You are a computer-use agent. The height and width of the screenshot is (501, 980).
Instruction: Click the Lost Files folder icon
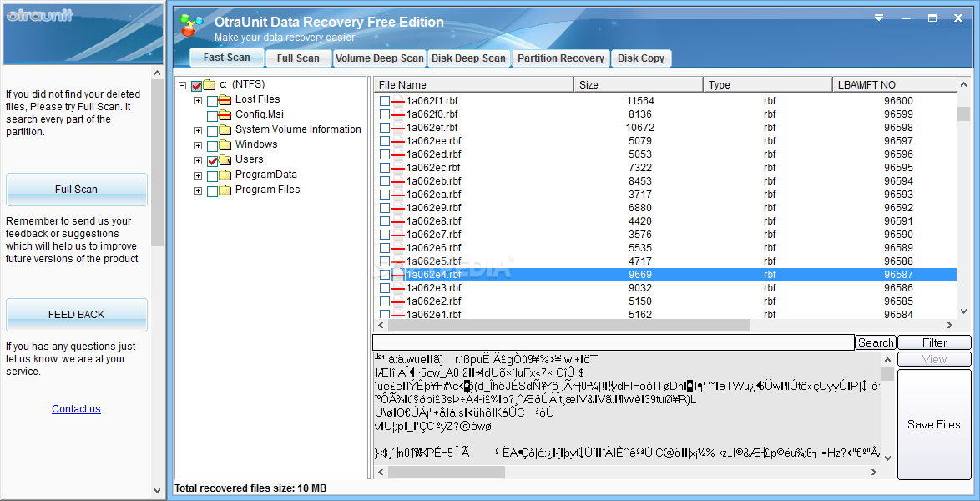pyautogui.click(x=225, y=99)
